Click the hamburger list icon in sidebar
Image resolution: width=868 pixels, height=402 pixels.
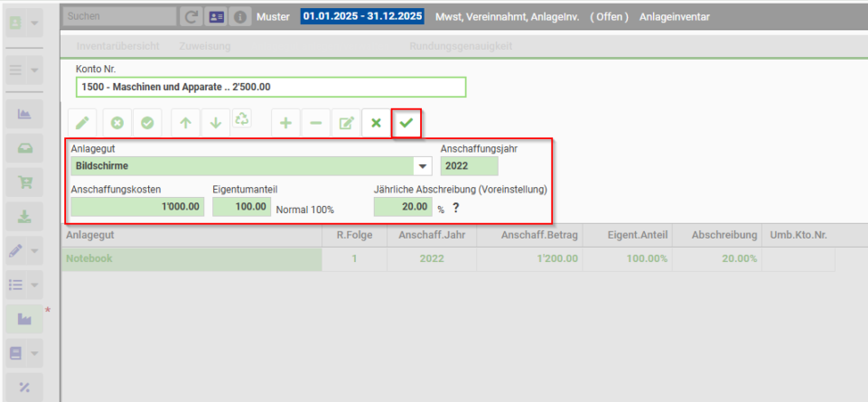point(16,70)
